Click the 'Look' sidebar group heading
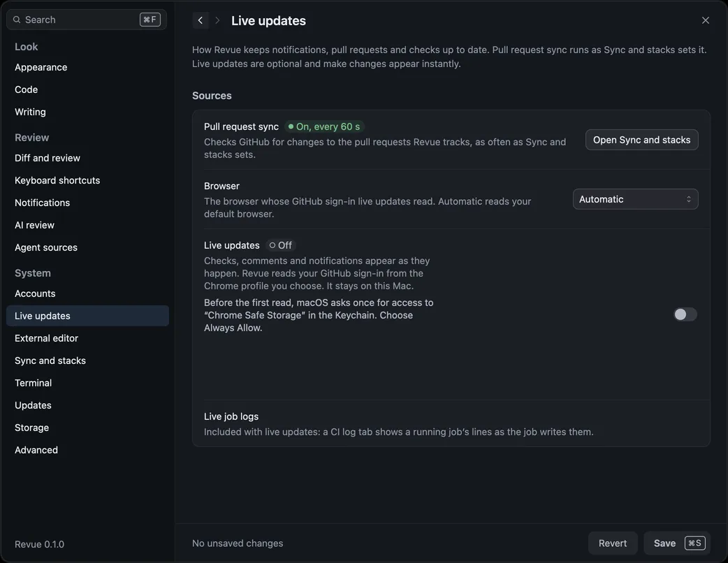Screen dimensions: 728x563 tap(26, 46)
